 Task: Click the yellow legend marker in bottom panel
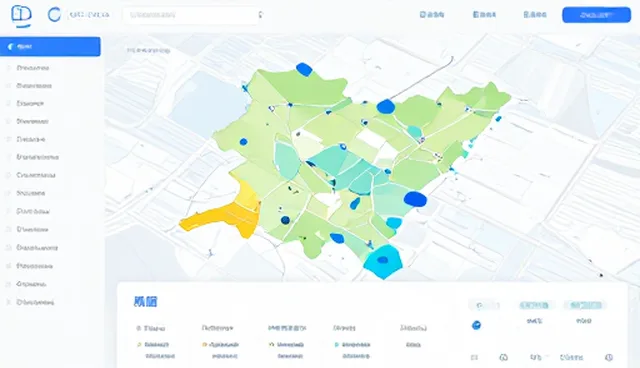point(139,345)
